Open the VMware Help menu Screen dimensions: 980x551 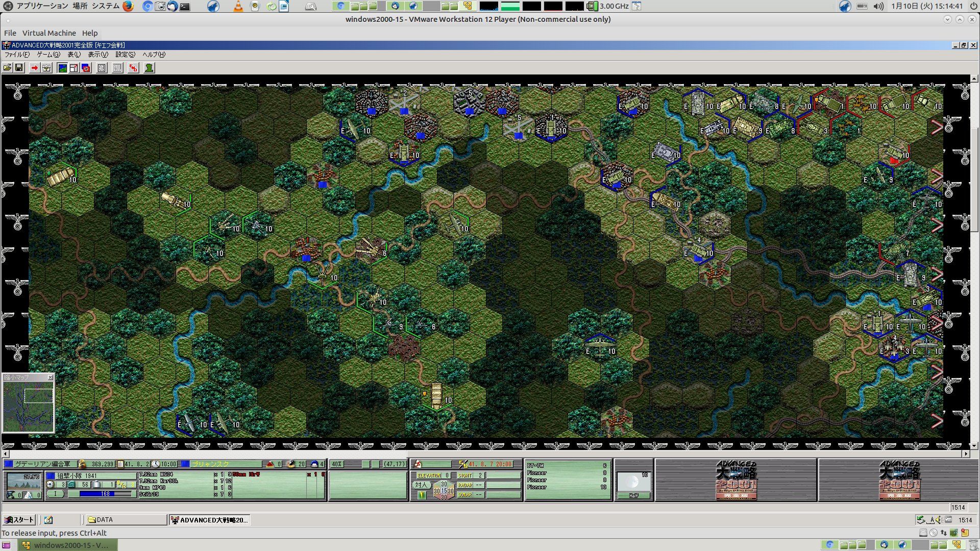coord(90,33)
